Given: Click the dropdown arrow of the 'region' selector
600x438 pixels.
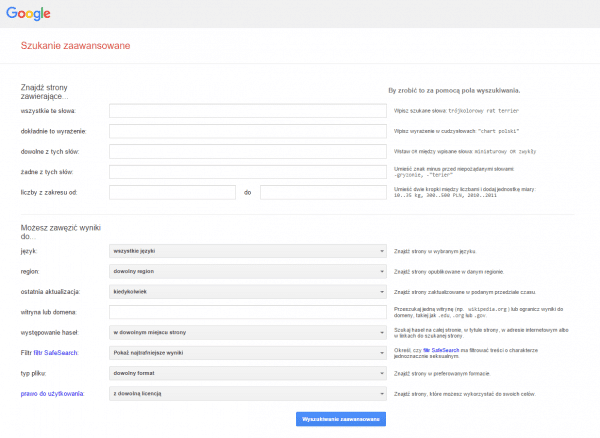Looking at the screenshot, I should coord(383,271).
